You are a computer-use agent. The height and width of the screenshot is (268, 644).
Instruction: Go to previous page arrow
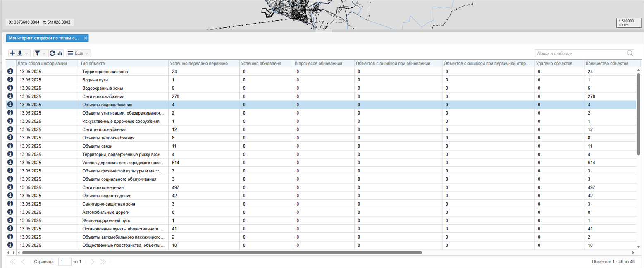[x=23, y=262]
